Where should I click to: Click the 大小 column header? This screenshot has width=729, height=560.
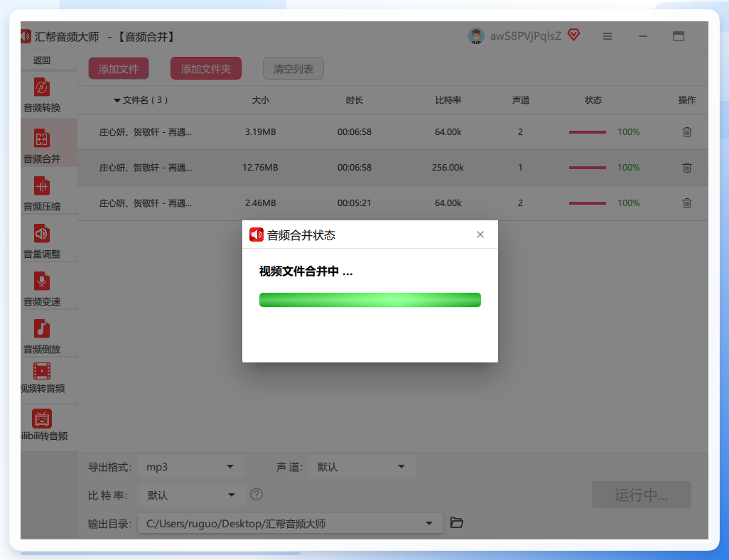260,100
